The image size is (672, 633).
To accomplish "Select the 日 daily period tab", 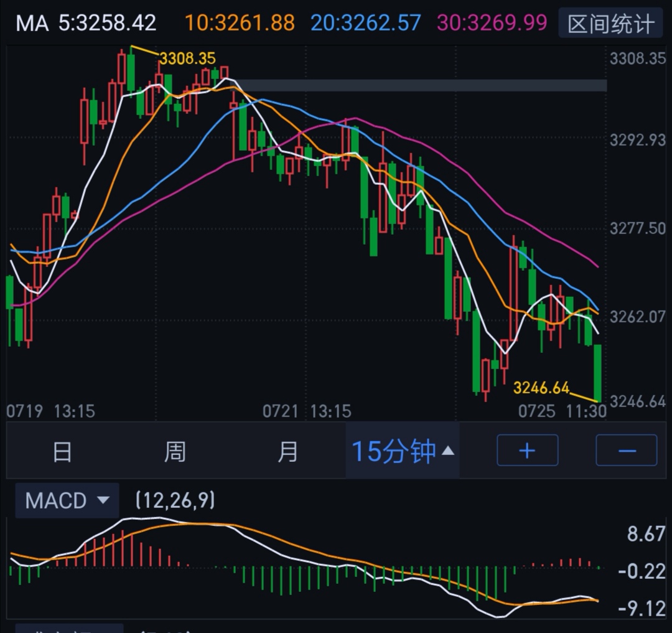I will [x=63, y=452].
